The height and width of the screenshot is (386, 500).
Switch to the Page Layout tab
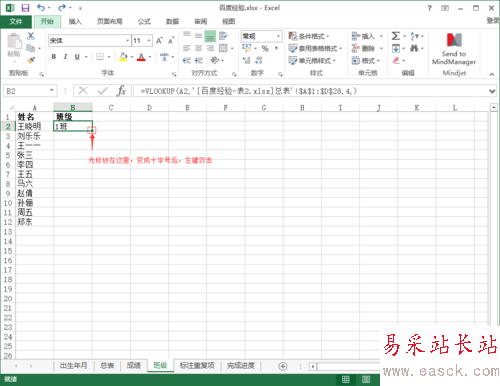[x=110, y=22]
